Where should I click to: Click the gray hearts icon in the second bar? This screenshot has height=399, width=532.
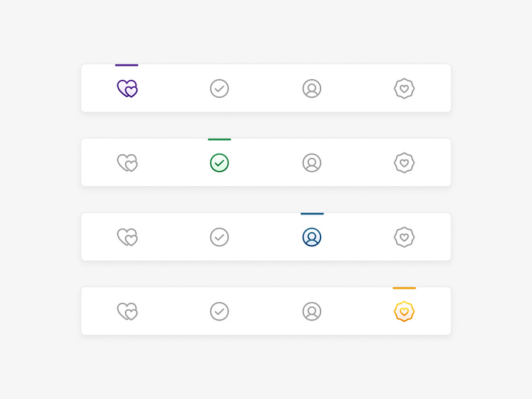pos(127,163)
